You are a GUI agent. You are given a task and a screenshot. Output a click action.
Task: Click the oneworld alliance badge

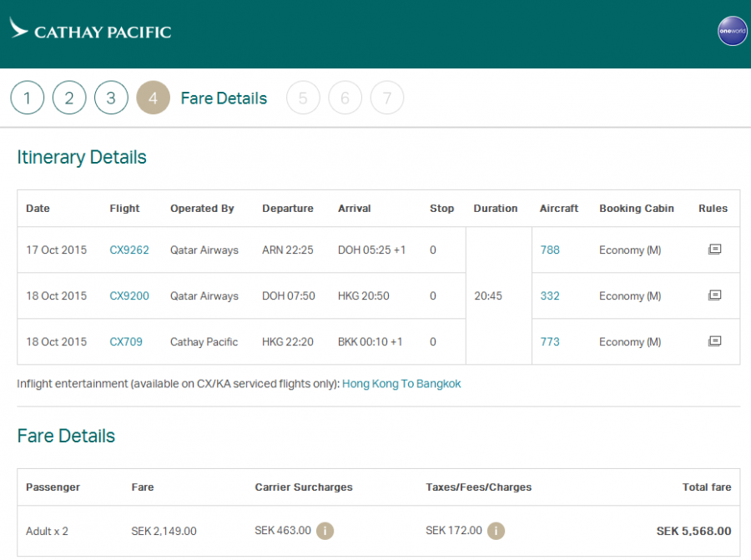[x=732, y=31]
